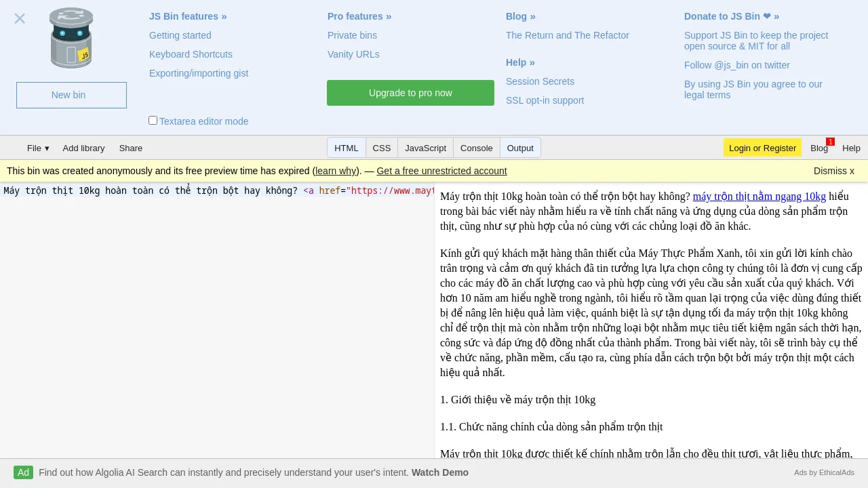Click the Watch Demo ad link
This screenshot has width=868, height=488.
click(x=440, y=472)
